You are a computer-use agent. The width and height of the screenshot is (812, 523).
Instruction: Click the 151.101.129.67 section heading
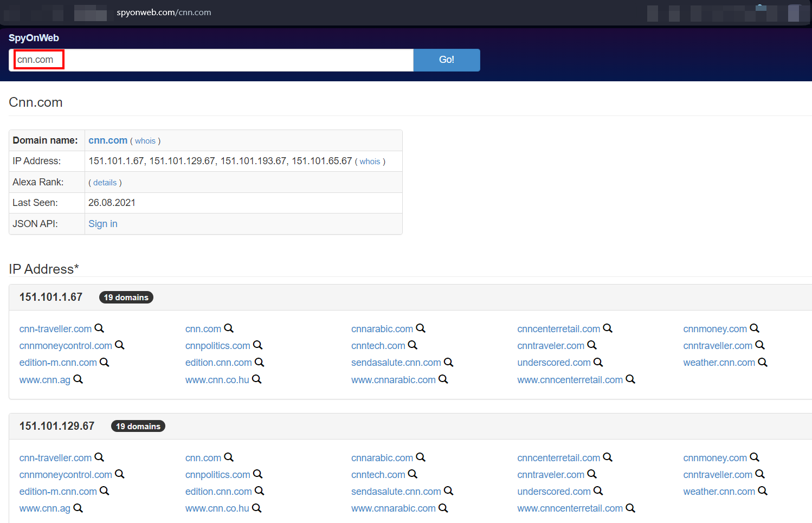point(57,426)
